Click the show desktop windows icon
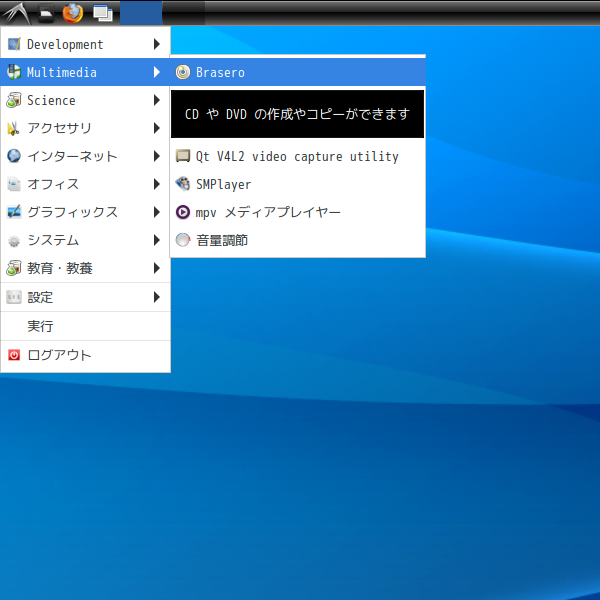This screenshot has width=600, height=600. (102, 13)
